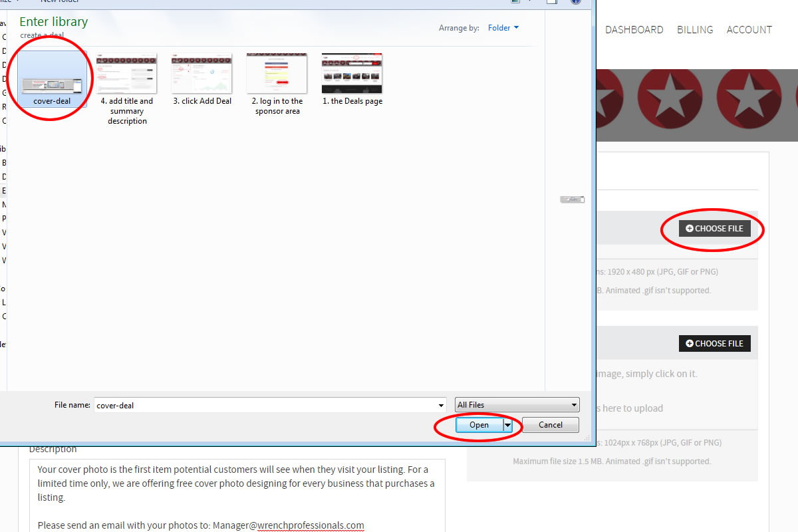Screen dimensions: 798x532
Task: Click inside the Description text area
Action: point(237,495)
